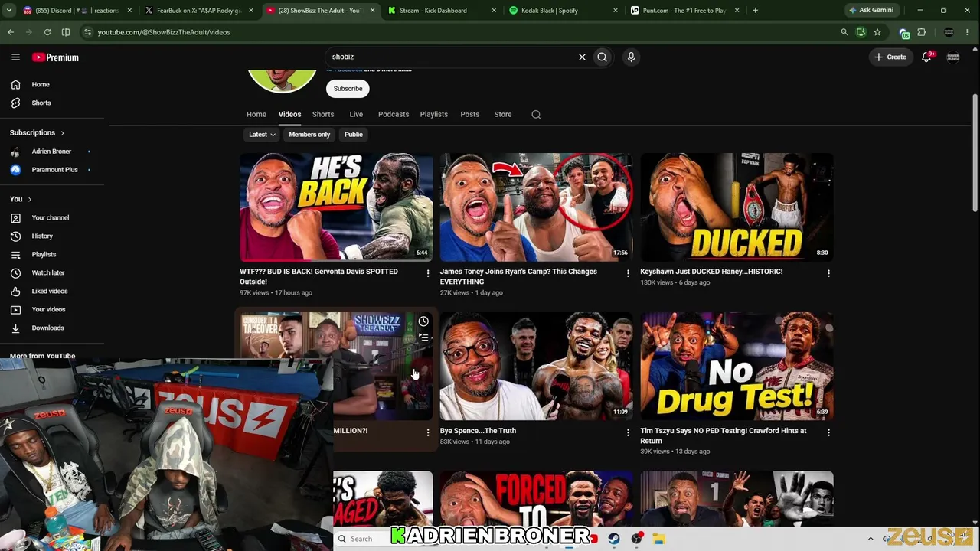Open the YouTube guide hamburger menu
The image size is (980, 551).
coord(15,57)
